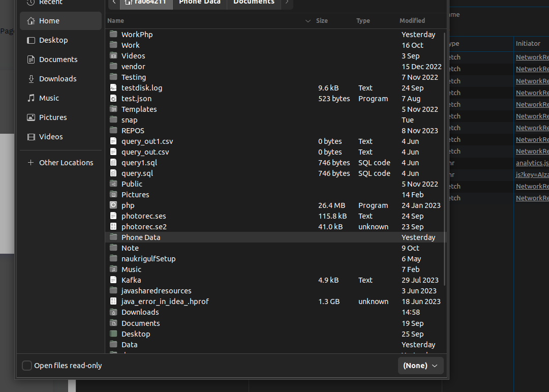This screenshot has width=549, height=392.
Task: Sort files by Modified column
Action: 412,21
